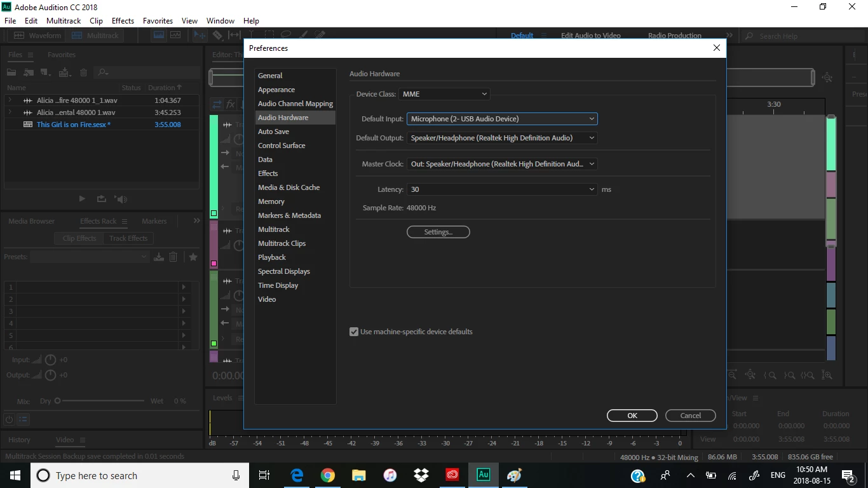Select the Move tool in toolbar
Image resolution: width=868 pixels, height=488 pixels.
tap(200, 35)
